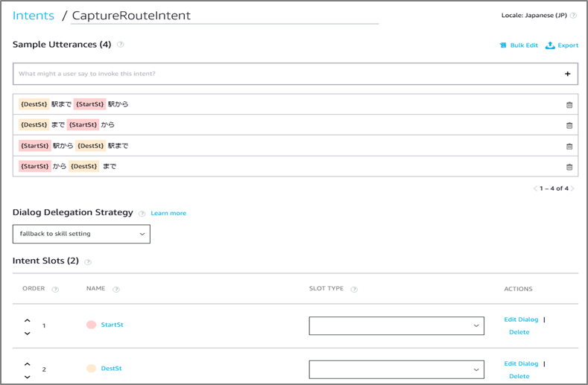Click StartSt pink color dot
This screenshot has width=588, height=385.
point(91,325)
